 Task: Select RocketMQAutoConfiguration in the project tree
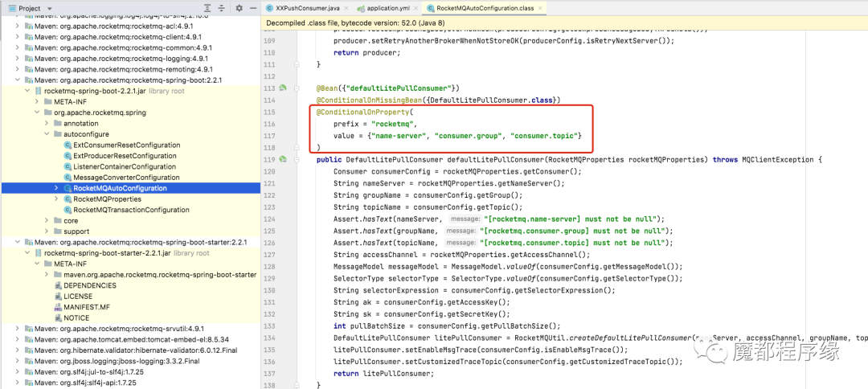[131, 188]
